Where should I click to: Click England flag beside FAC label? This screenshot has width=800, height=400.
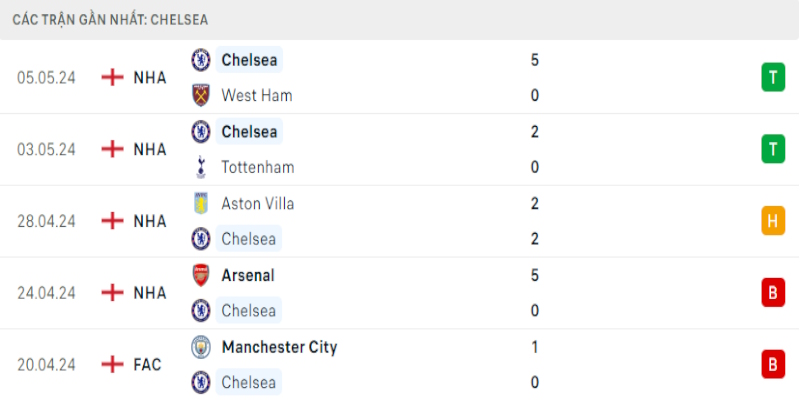point(112,365)
